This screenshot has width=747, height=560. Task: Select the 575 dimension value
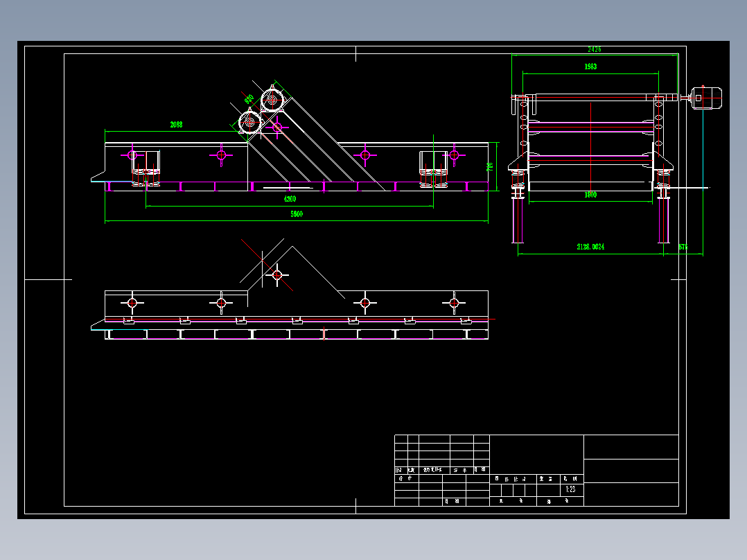[683, 247]
